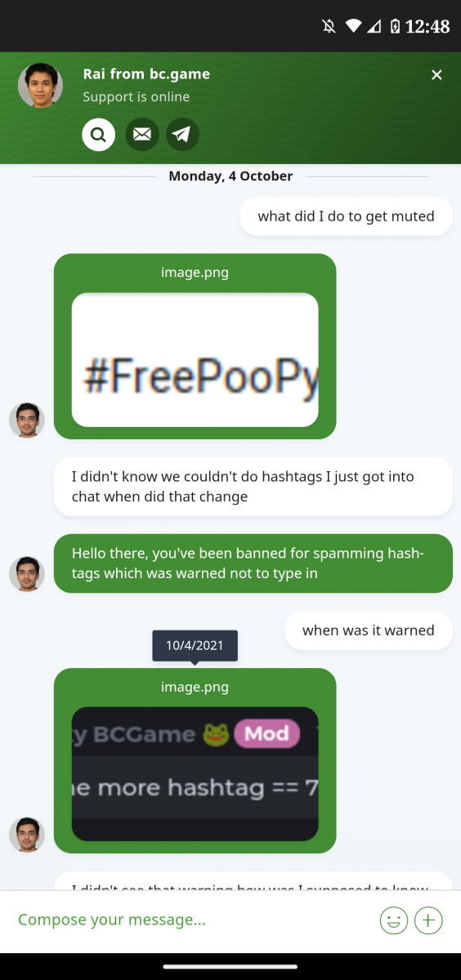
Task: Tap the 'what did I do to get muted' message
Action: point(346,216)
